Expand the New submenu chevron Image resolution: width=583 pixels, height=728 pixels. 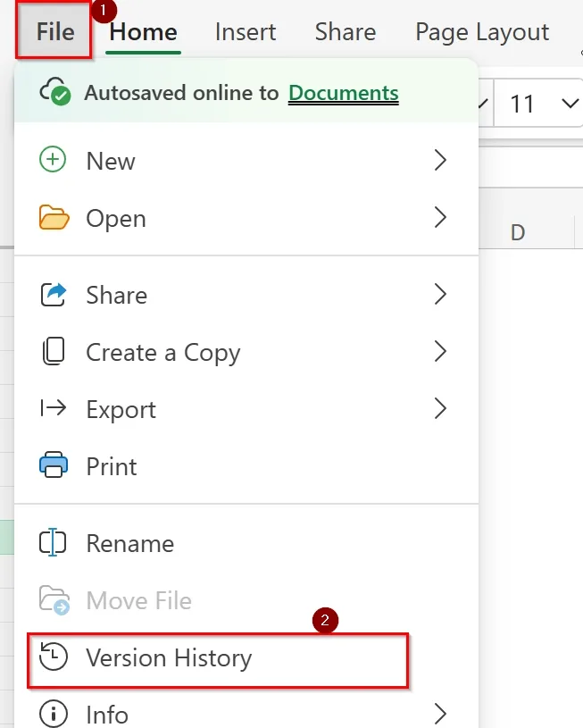click(440, 160)
